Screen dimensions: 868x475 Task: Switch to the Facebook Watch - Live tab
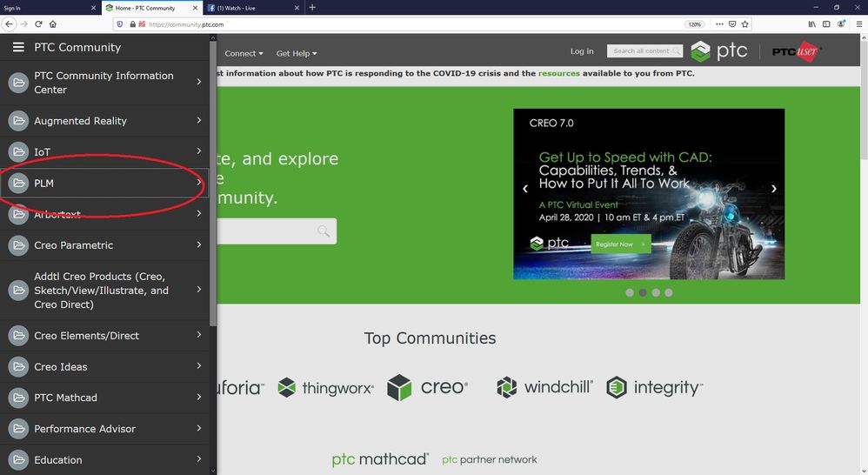pos(254,8)
